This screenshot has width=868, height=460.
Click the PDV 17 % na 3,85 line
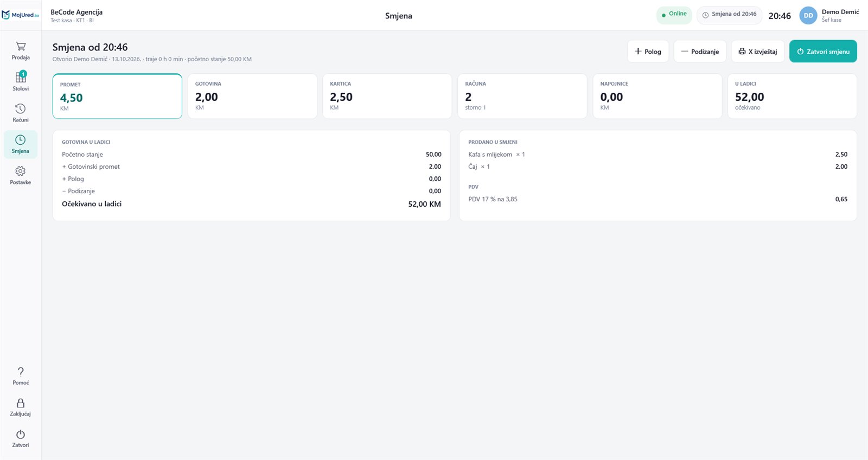[493, 199]
